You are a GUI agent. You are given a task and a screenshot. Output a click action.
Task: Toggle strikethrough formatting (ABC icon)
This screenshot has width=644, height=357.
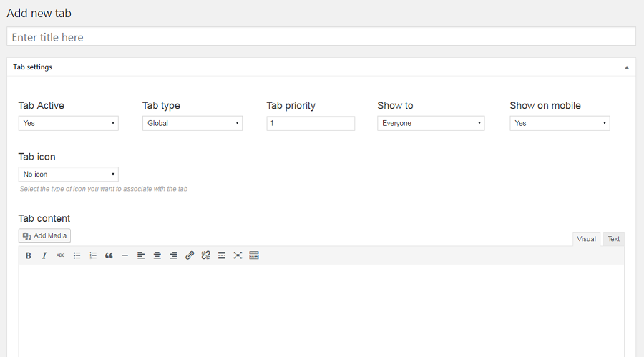coord(60,255)
